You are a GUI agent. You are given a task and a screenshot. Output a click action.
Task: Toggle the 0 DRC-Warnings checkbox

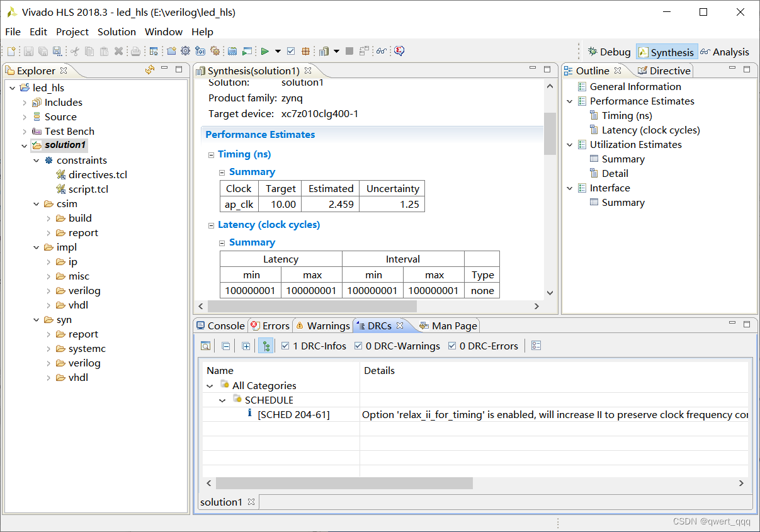pyautogui.click(x=358, y=346)
